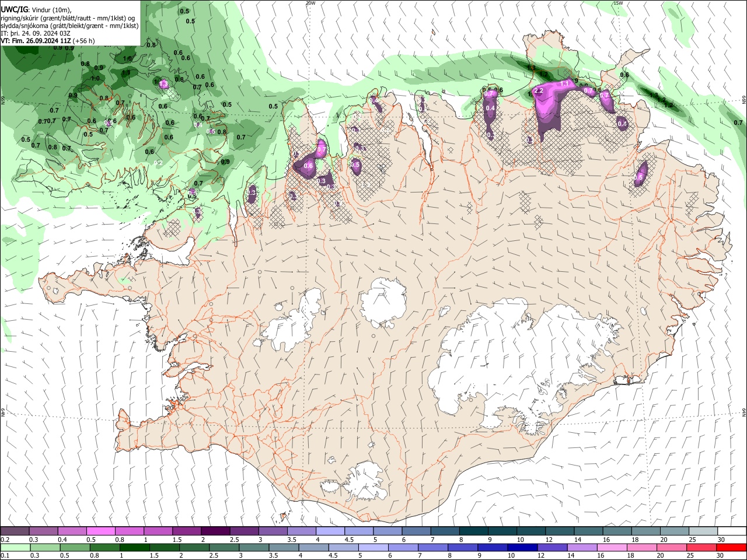Viewport: 747px width, 560px height.
Task: Click the 'VT: Fim. 26.09.2024 11Z' valid time
Action: [x=36, y=41]
